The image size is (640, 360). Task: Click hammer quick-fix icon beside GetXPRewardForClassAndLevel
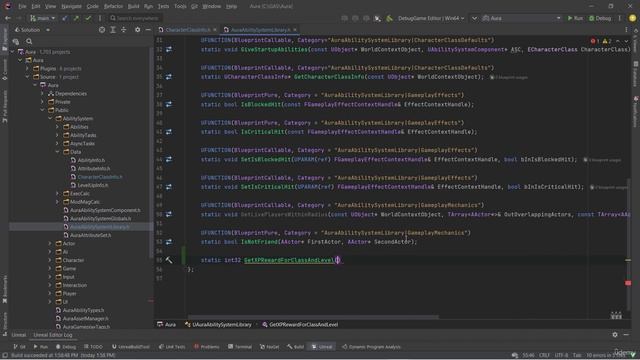(x=169, y=260)
